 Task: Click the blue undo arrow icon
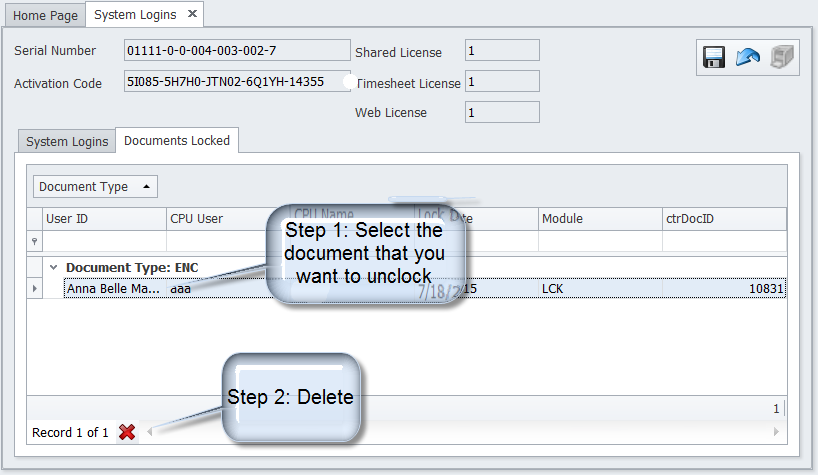pyautogui.click(x=748, y=58)
